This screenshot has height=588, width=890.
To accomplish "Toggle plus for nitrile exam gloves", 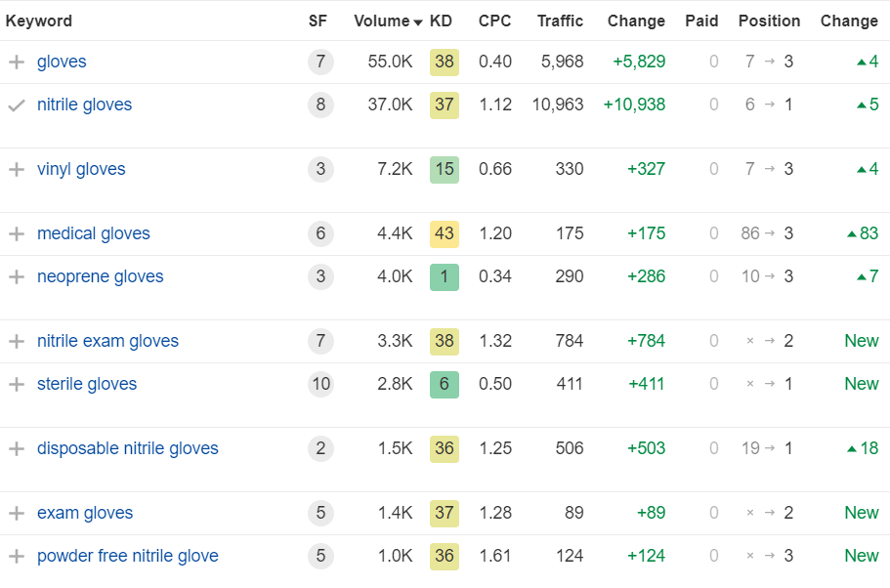I will pyautogui.click(x=16, y=342).
